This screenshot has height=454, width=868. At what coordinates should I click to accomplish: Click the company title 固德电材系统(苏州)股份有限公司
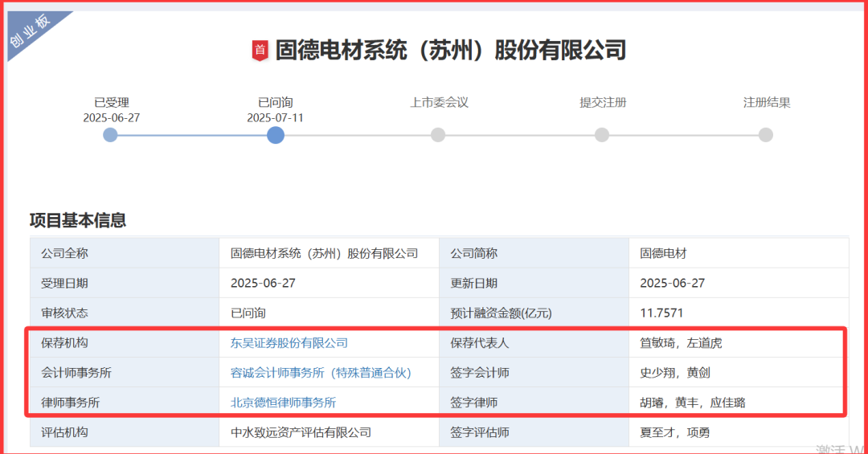coord(451,50)
